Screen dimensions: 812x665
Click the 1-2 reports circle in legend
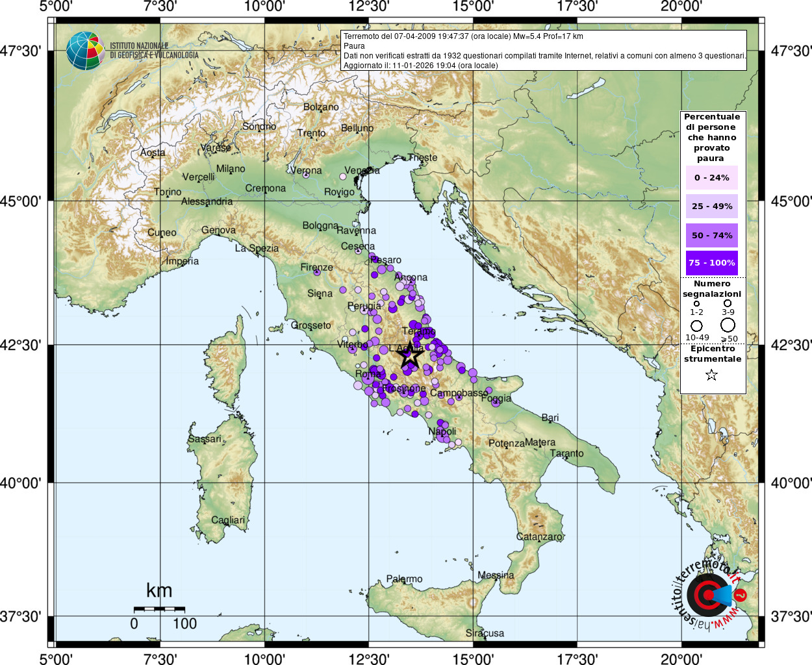click(696, 303)
